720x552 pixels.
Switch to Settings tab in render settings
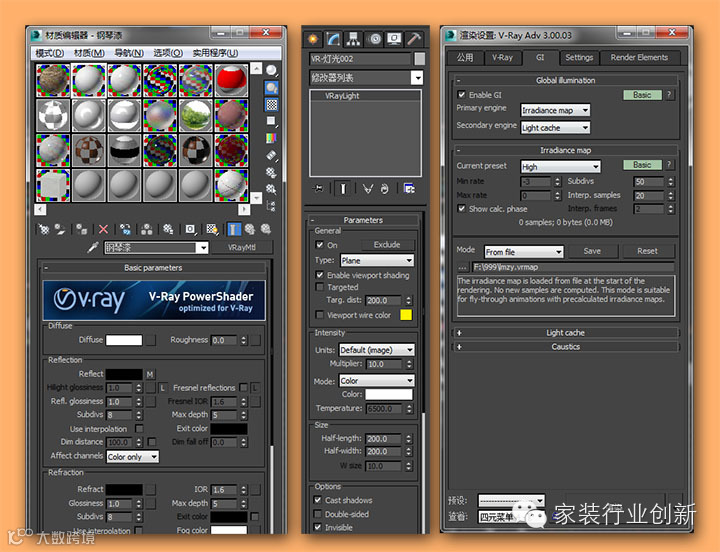579,58
